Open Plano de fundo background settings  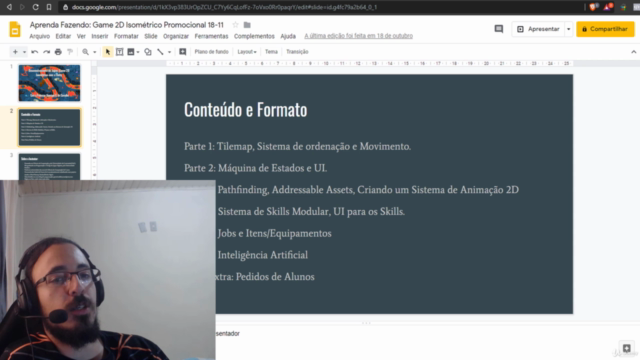[x=211, y=52]
